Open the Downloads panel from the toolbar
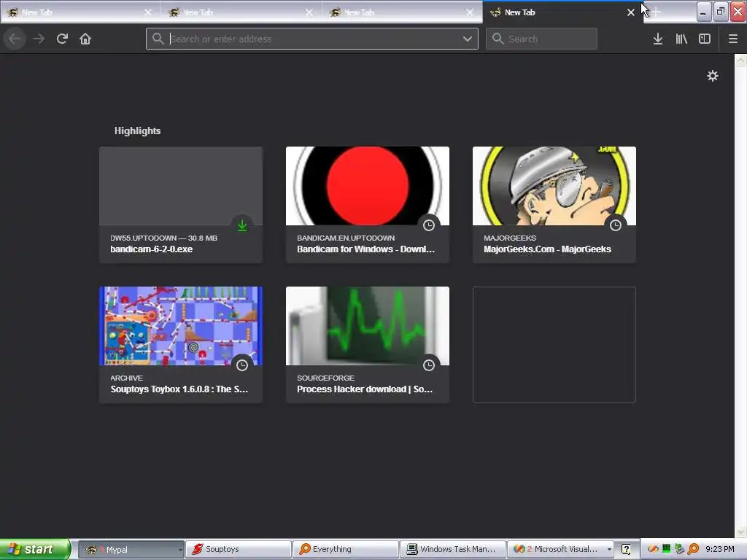The image size is (747, 560). [x=658, y=39]
